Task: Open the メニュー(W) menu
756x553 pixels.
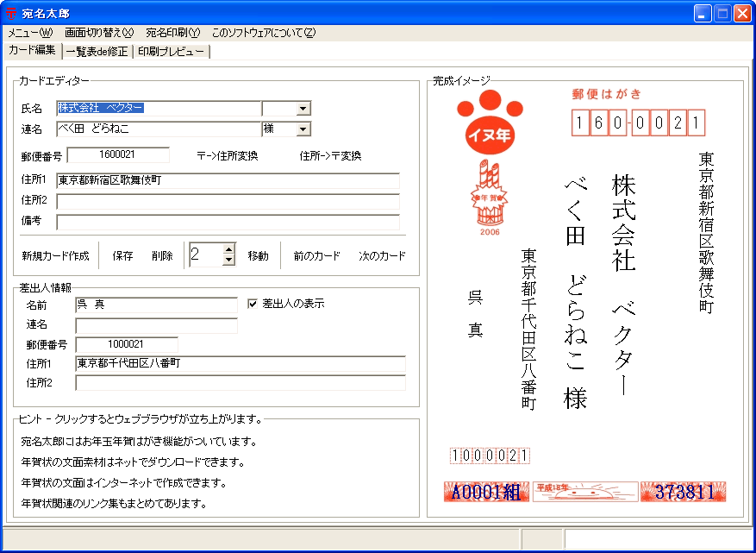Action: click(x=30, y=33)
